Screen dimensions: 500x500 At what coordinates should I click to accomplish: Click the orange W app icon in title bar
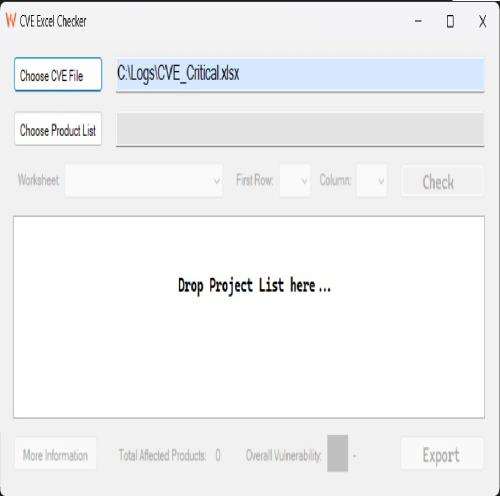pos(11,21)
